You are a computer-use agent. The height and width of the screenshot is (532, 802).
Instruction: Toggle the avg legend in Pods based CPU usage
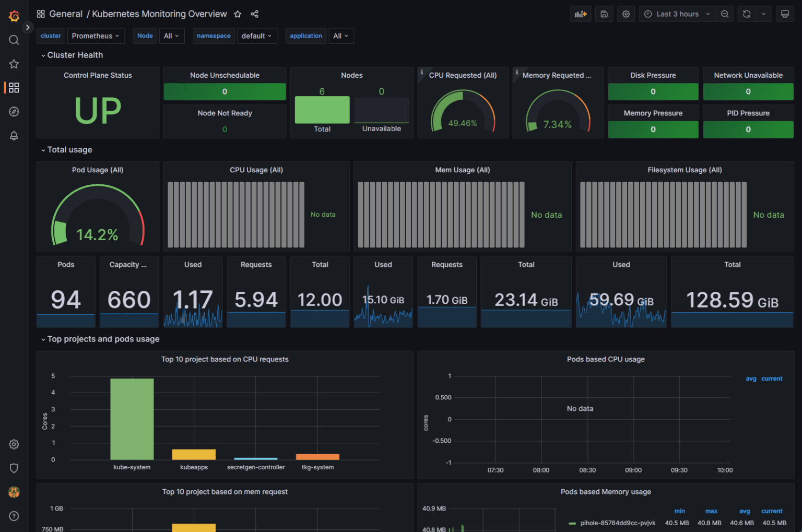(x=751, y=379)
